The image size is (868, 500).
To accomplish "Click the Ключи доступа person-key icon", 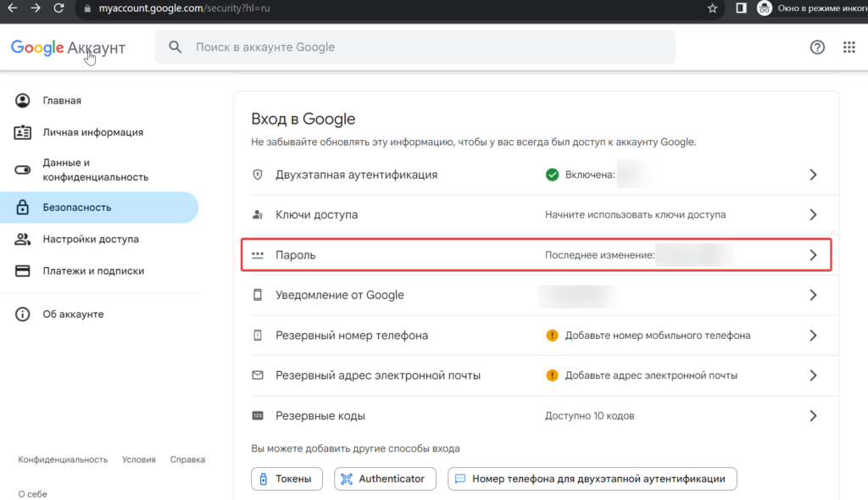I will pos(258,215).
